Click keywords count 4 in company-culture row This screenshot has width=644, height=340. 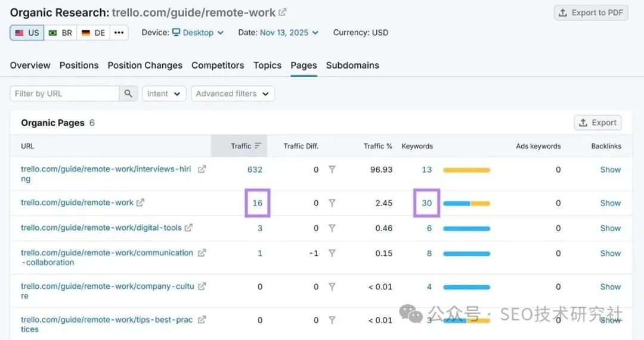[429, 286]
